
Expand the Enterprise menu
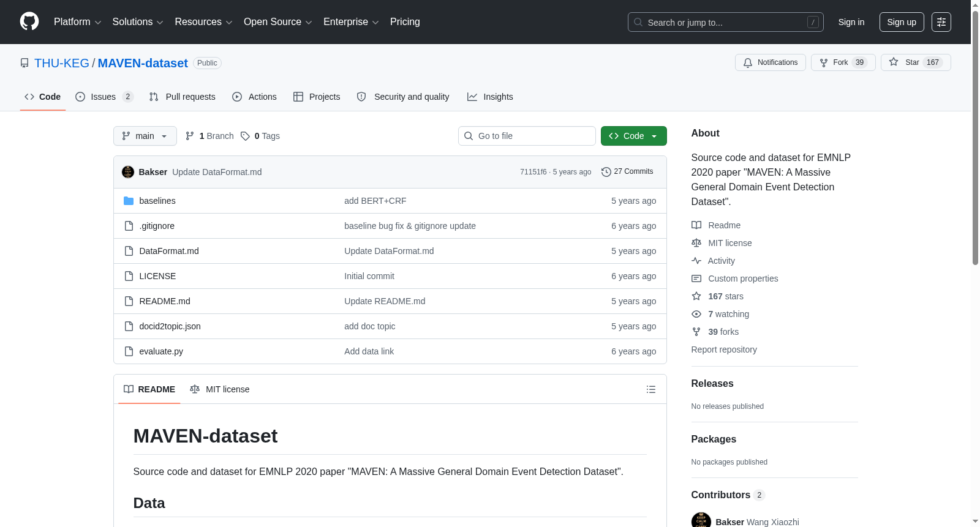(x=351, y=22)
